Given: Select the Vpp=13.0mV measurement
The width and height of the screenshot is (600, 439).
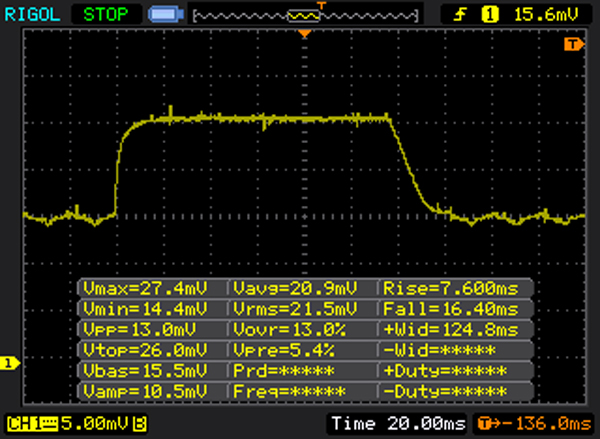Looking at the screenshot, I should [140, 329].
